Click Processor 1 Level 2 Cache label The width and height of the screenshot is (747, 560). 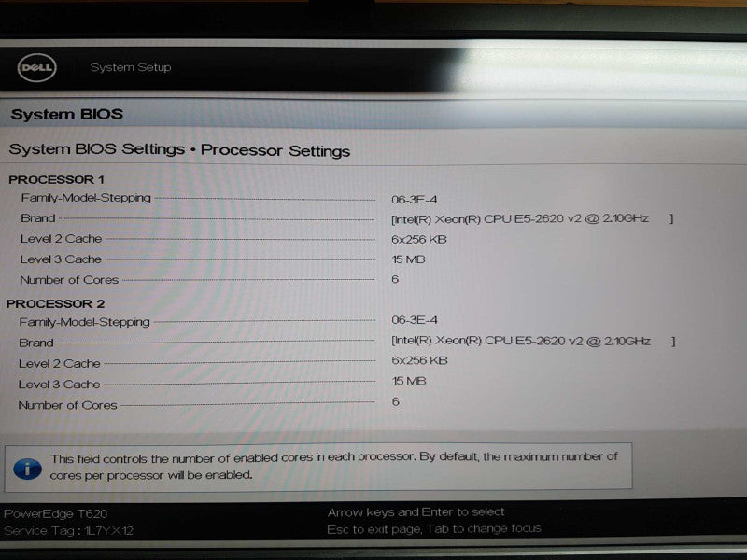pyautogui.click(x=61, y=239)
